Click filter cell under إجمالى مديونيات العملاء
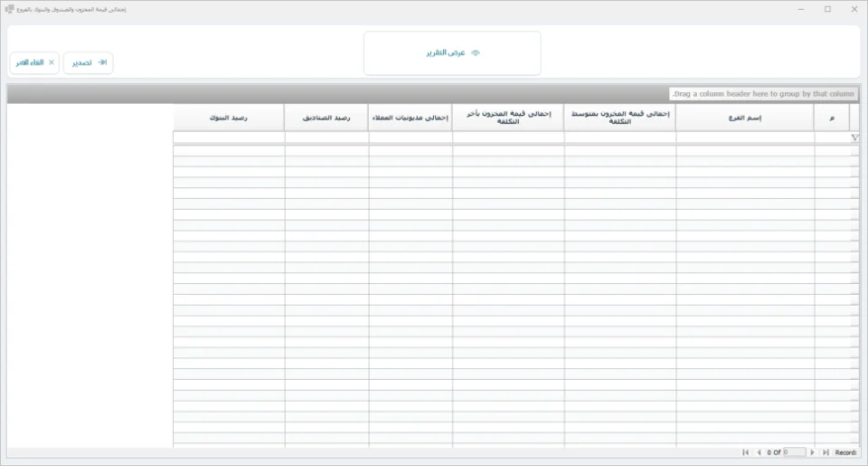This screenshot has width=868, height=466. point(410,138)
